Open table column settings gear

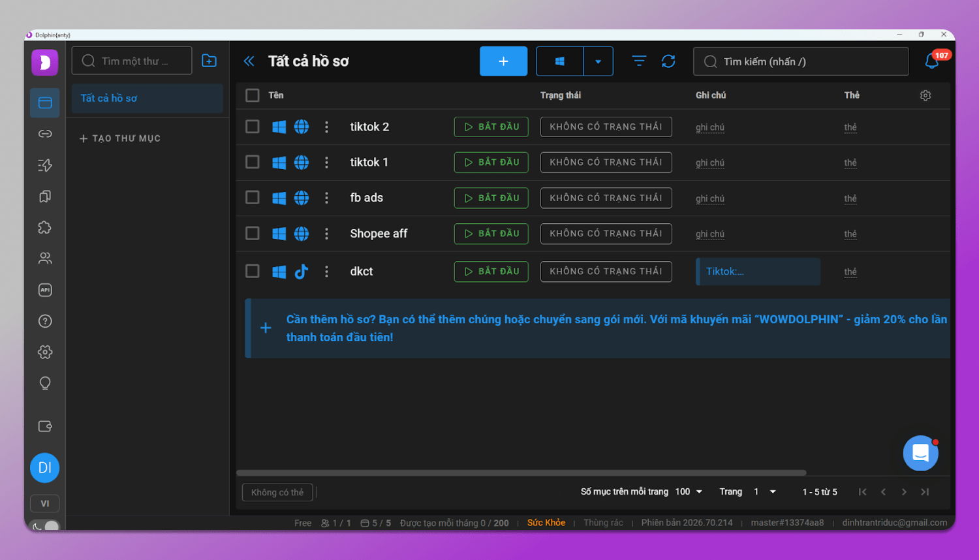pos(925,95)
